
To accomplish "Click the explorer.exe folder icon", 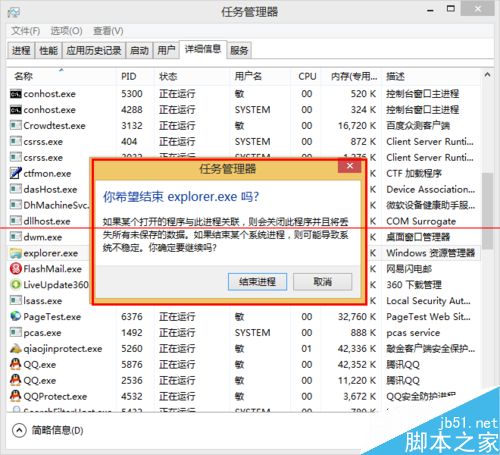I will [16, 253].
